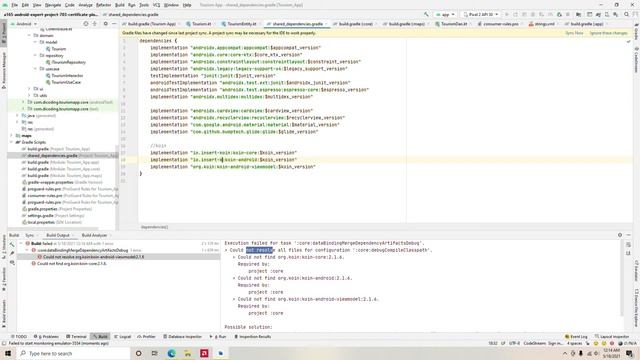Screen dimensions: 640x360
Task: Click Windows Start button
Action: pos(8,353)
